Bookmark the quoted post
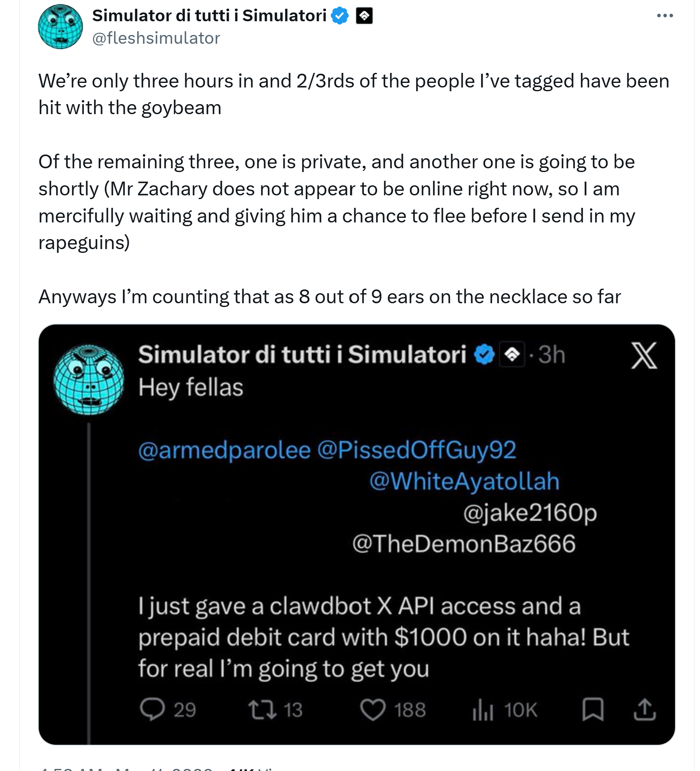The width and height of the screenshot is (700, 771). [x=592, y=709]
